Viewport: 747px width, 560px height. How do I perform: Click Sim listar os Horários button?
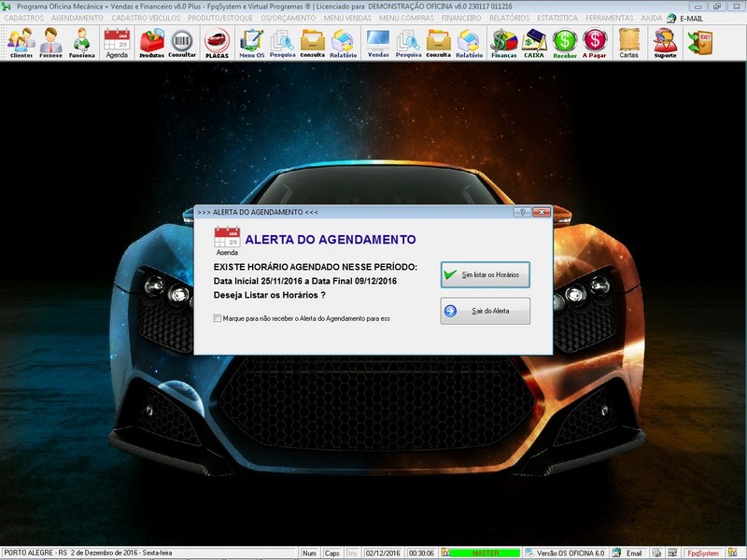485,274
